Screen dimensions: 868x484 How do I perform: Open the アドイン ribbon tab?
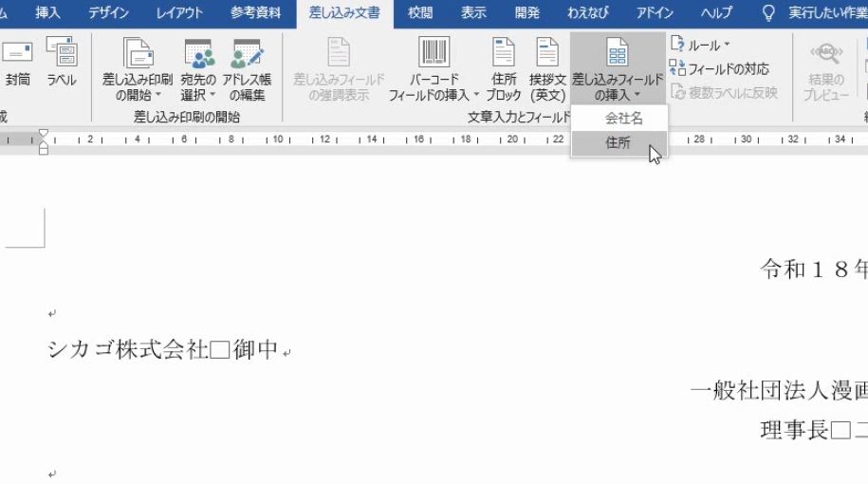tap(655, 12)
